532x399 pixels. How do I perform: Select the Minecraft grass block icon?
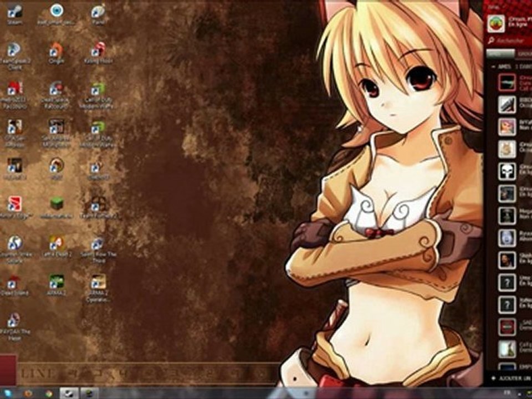tap(57, 207)
